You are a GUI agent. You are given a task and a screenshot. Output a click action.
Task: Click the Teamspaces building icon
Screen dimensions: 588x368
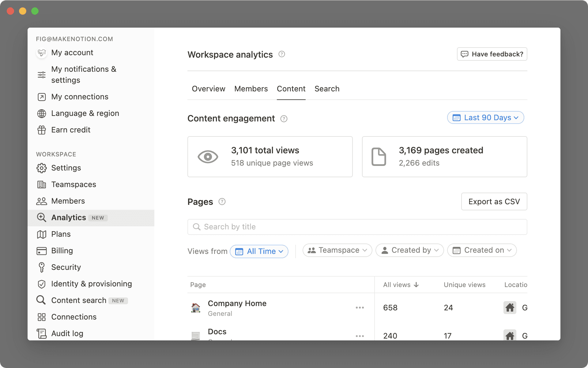pos(42,184)
